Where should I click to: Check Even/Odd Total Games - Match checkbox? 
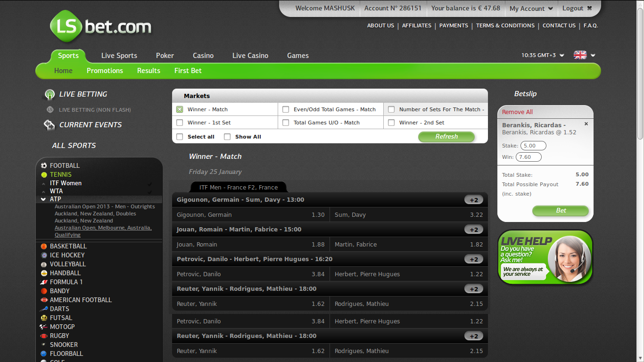tap(286, 109)
